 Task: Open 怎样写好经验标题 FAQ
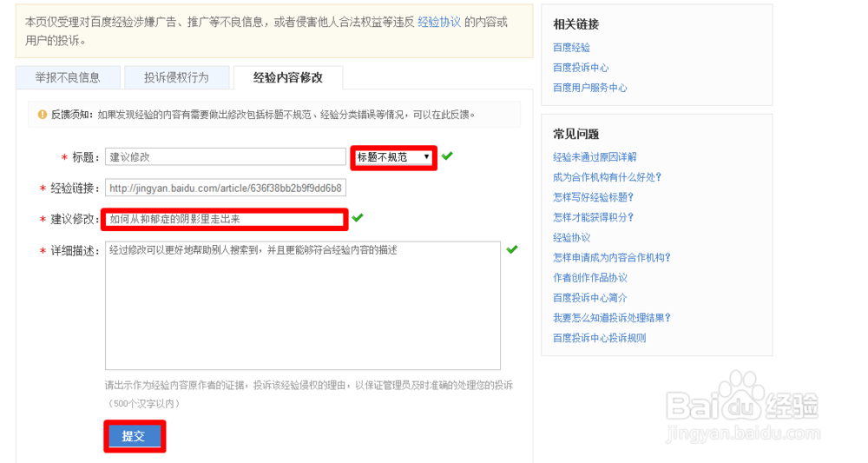pyautogui.click(x=593, y=197)
